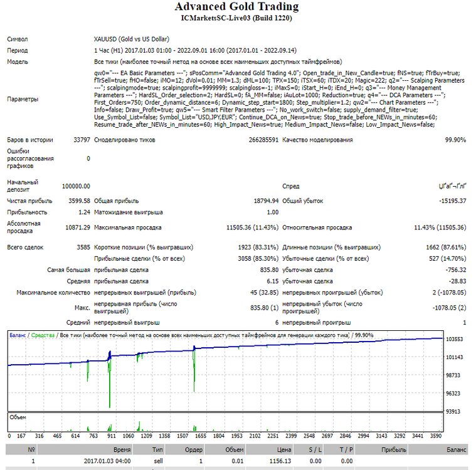The height and width of the screenshot is (470, 476).
Task: Click the 'Баланс' legend label in chart
Action: click(18, 335)
